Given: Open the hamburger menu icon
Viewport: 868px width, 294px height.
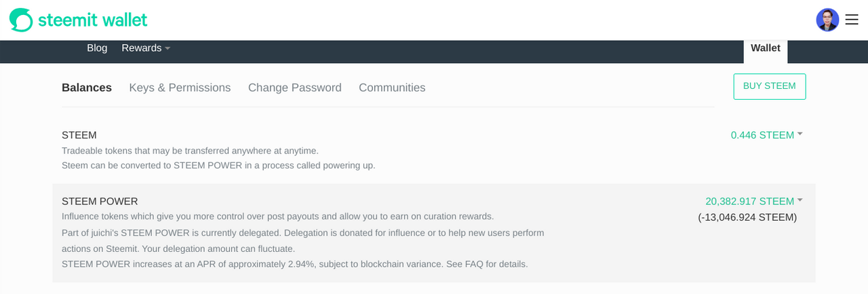Looking at the screenshot, I should (852, 20).
